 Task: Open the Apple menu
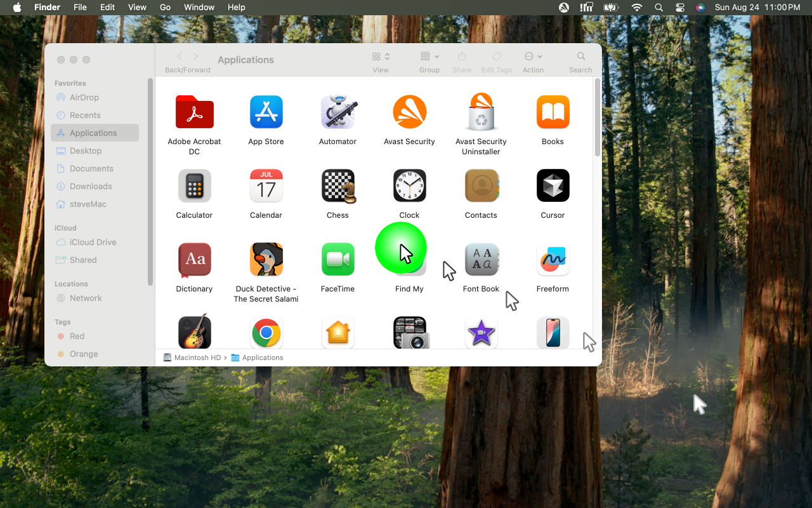17,7
